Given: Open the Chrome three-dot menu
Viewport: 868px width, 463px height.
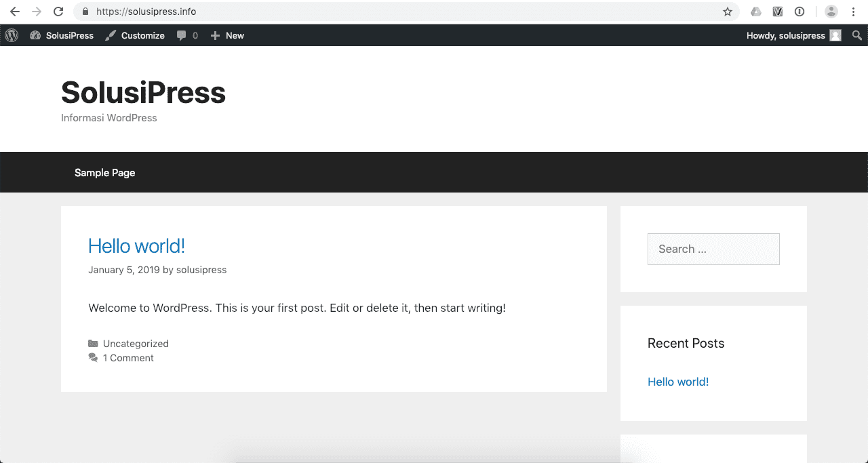Looking at the screenshot, I should 854,12.
